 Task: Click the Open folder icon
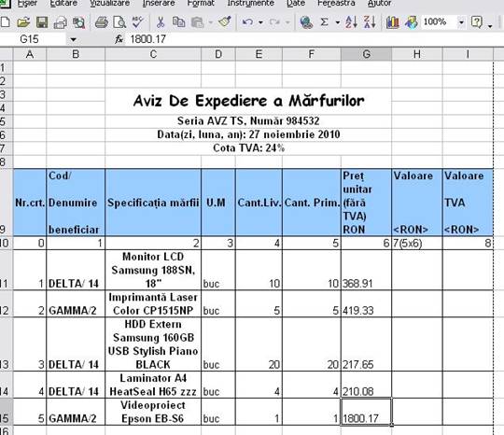click(x=23, y=22)
